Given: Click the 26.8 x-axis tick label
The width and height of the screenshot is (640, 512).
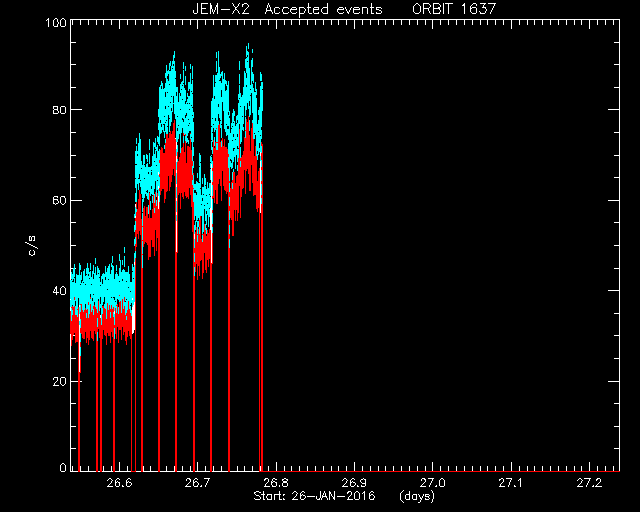Looking at the screenshot, I should pyautogui.click(x=276, y=483).
